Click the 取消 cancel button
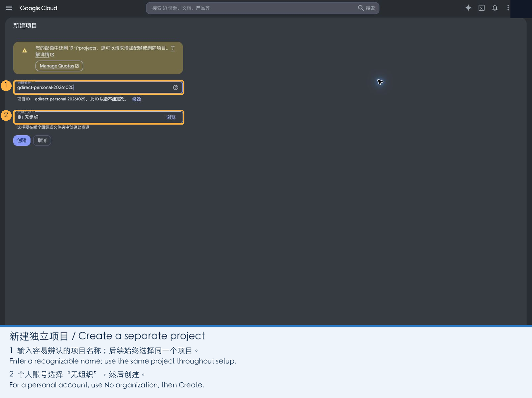 coord(42,140)
